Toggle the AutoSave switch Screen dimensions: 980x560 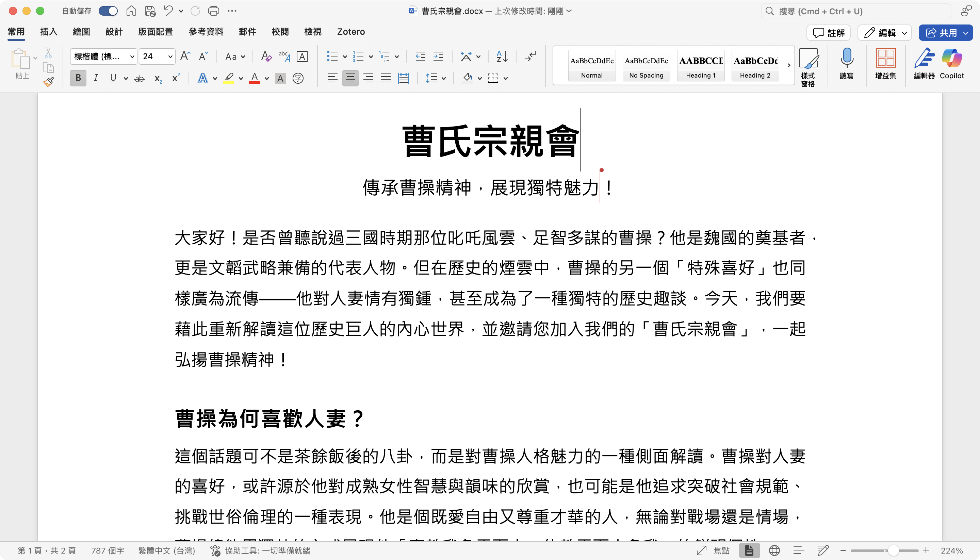108,11
